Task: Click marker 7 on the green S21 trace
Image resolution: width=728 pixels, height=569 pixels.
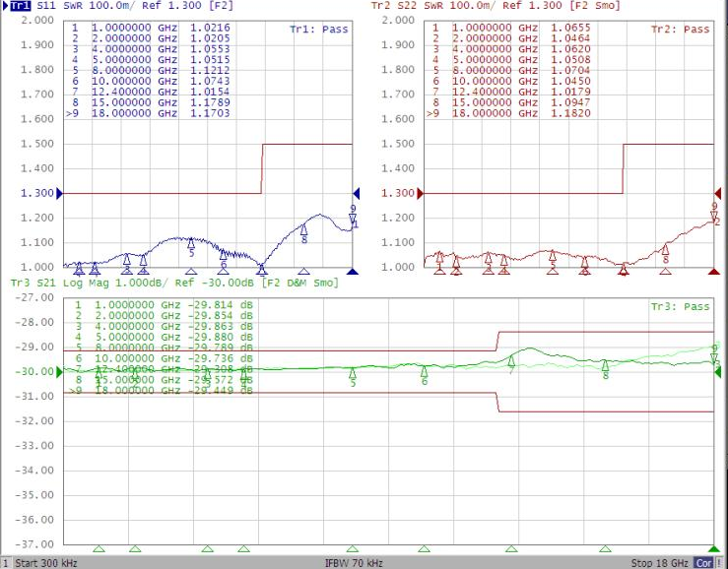Action: click(511, 362)
